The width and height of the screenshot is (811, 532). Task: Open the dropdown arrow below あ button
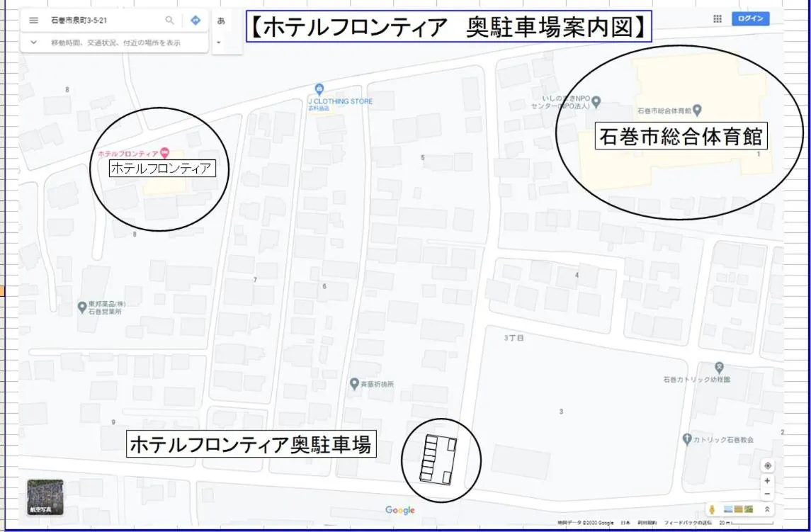click(x=219, y=40)
